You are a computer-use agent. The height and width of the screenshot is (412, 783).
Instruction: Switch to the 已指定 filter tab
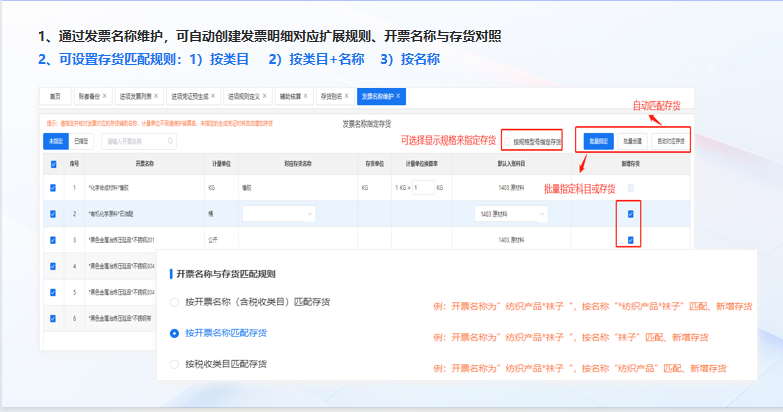(x=81, y=141)
